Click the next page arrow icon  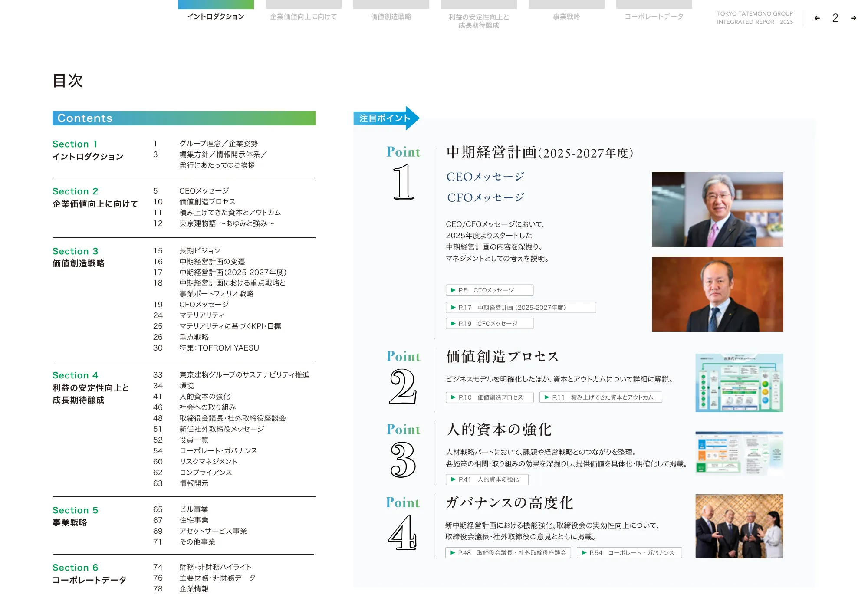(853, 18)
